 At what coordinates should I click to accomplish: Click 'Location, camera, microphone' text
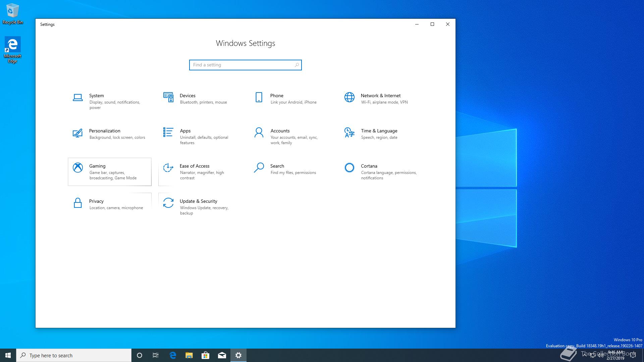point(116,208)
